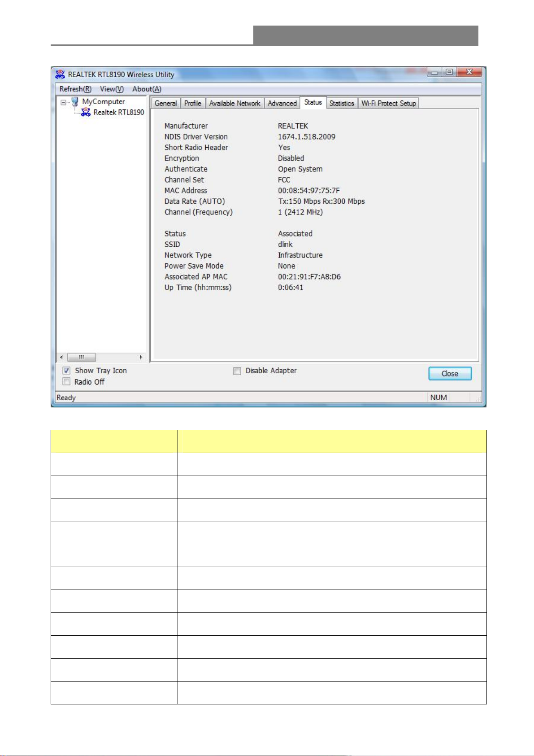This screenshot has width=534, height=756.
Task: Open the Statistics tab
Action: click(x=342, y=103)
